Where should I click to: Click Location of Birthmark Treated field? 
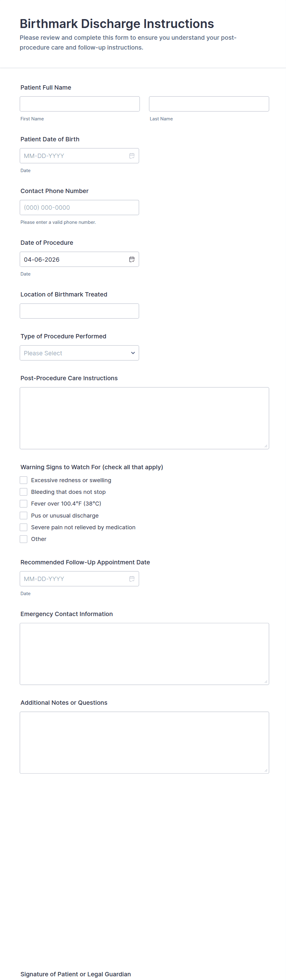[x=79, y=311]
